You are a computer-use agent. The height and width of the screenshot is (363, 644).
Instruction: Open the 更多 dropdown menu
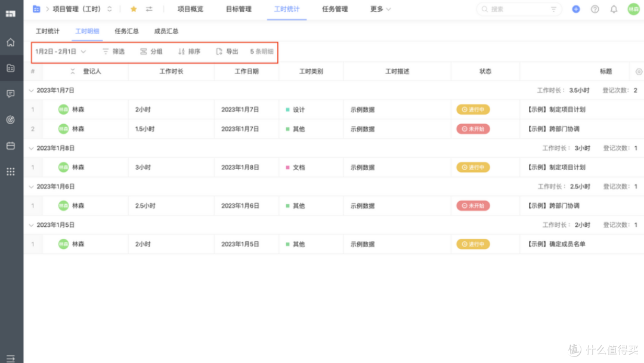380,9
